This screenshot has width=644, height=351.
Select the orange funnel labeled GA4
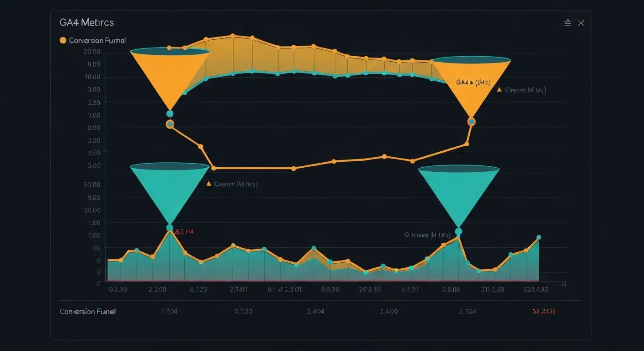click(x=471, y=87)
